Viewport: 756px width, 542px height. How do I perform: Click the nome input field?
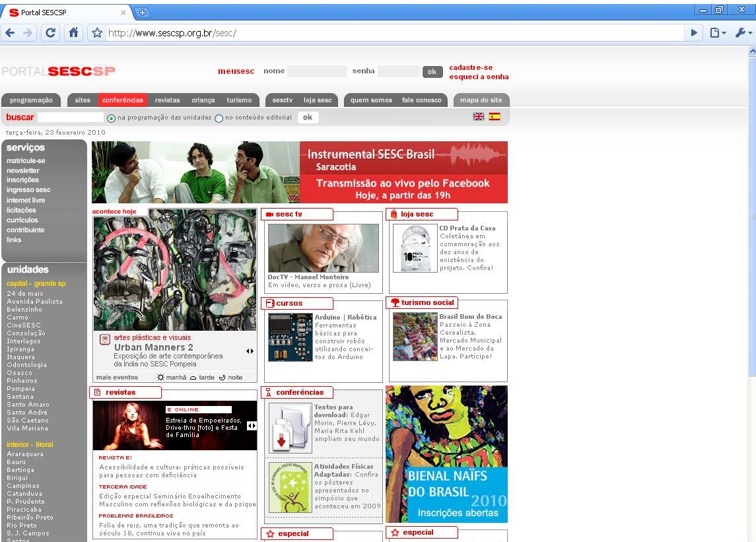point(317,71)
